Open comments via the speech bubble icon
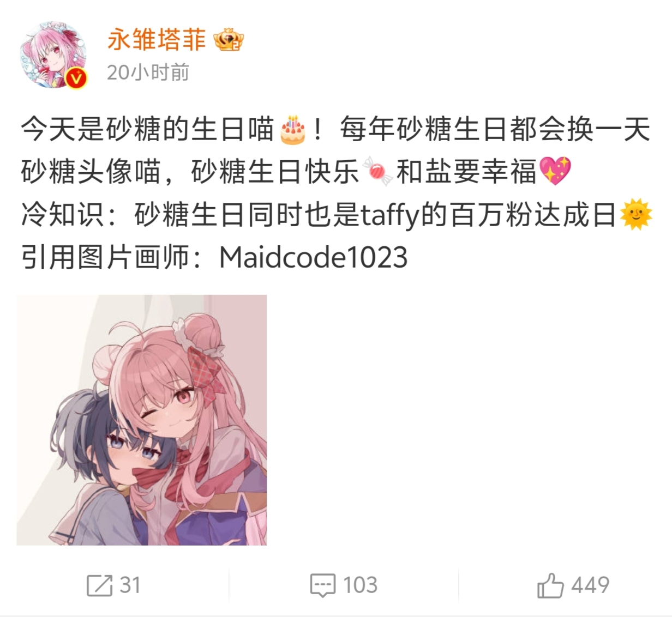 tap(323, 585)
